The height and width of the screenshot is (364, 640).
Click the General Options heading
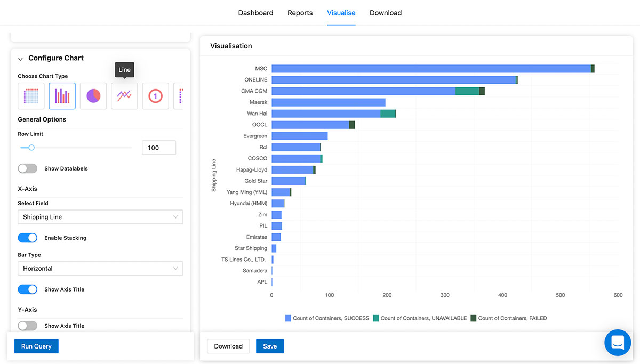click(42, 119)
